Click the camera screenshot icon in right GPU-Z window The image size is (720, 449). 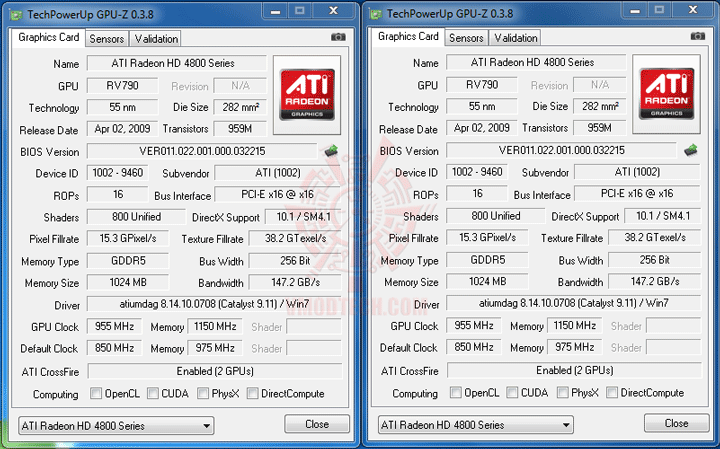click(698, 36)
